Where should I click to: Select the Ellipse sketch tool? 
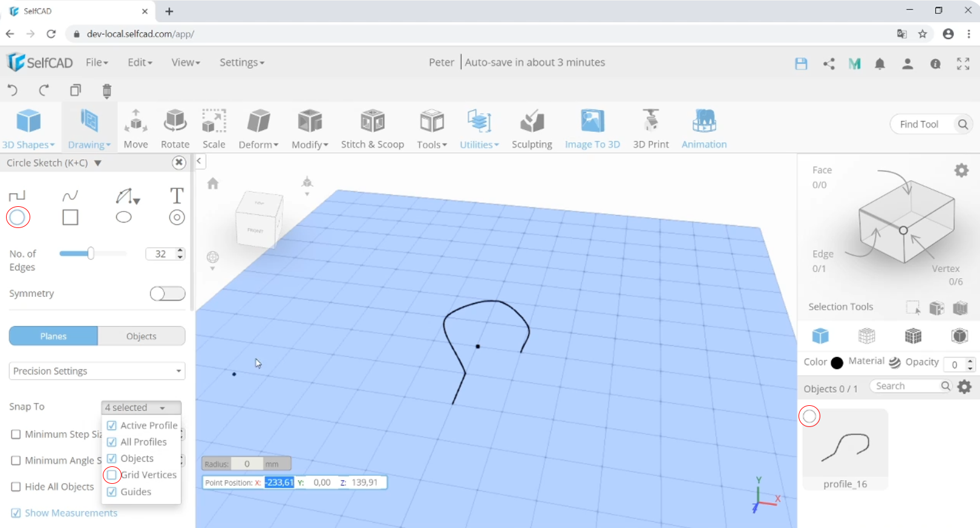click(123, 217)
